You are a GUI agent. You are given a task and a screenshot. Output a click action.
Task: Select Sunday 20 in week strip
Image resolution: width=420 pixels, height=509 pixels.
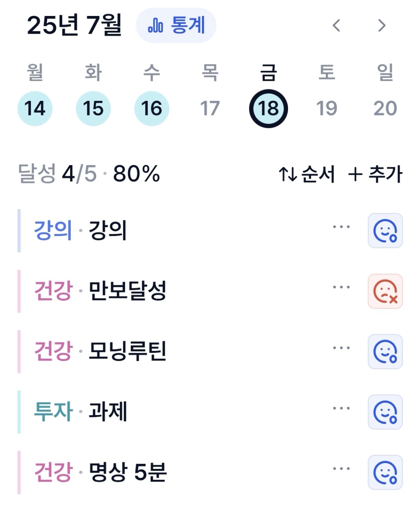click(x=385, y=109)
